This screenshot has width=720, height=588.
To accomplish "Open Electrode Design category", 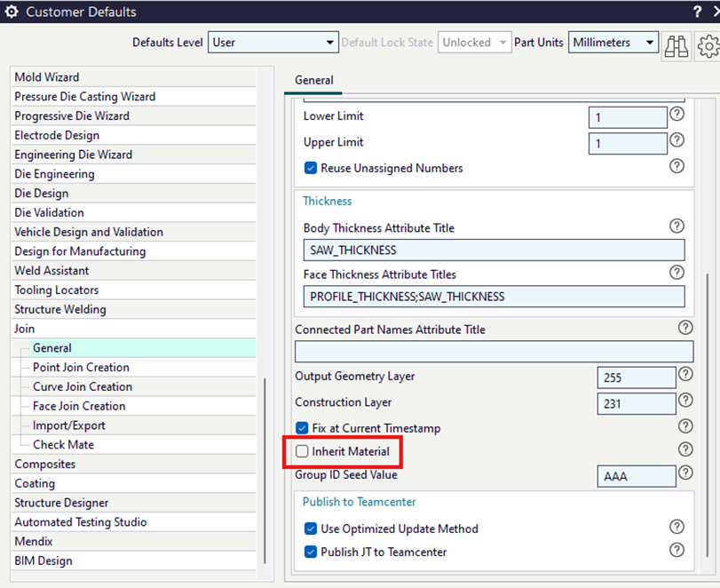I will coord(134,135).
